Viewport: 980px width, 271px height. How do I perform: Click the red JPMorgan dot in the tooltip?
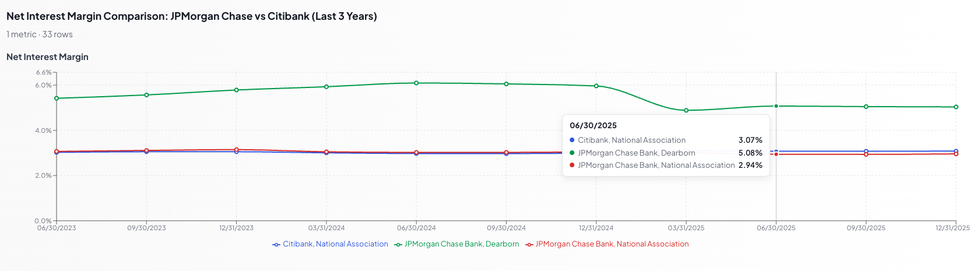pyautogui.click(x=572, y=165)
